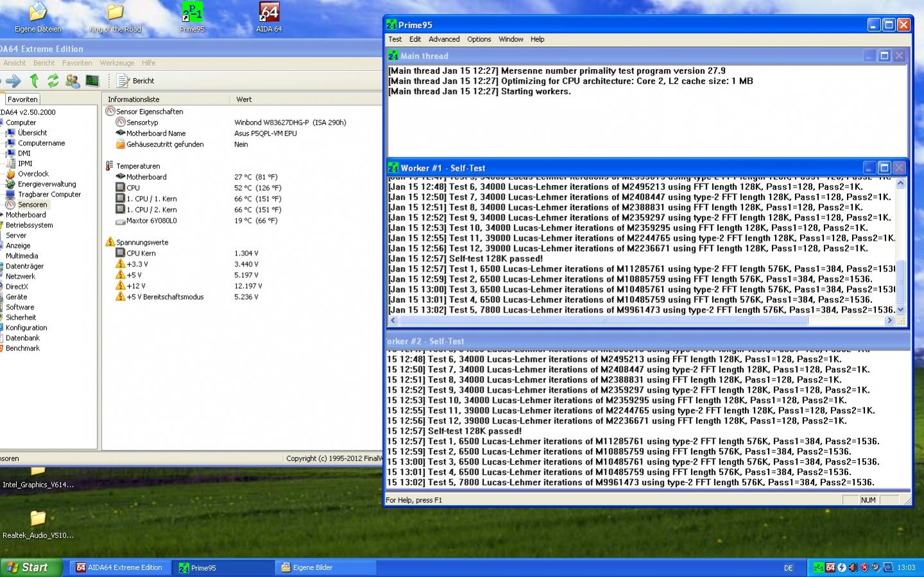The image size is (924, 577).
Task: Open Prime95 Options menu
Action: [479, 39]
